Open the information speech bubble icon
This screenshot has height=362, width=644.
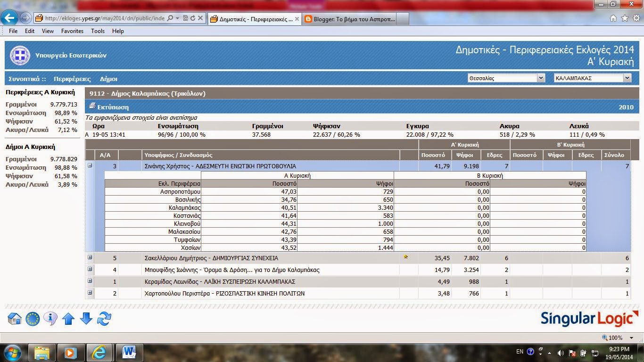point(50,319)
